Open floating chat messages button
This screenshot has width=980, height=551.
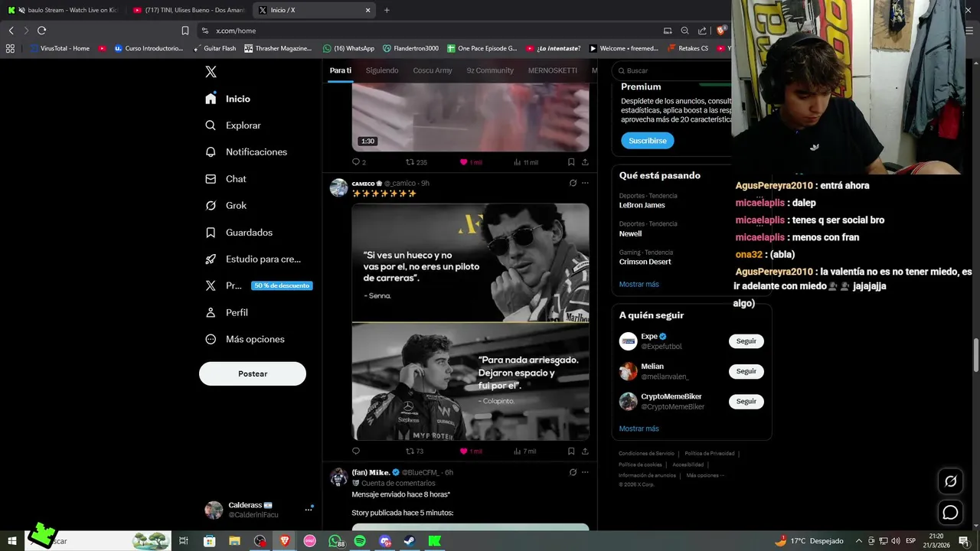[950, 513]
